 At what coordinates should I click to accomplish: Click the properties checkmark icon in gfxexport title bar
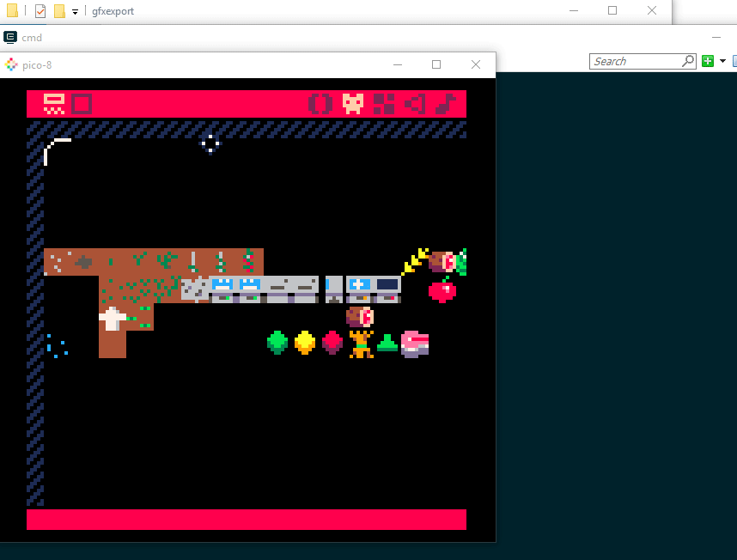40,11
